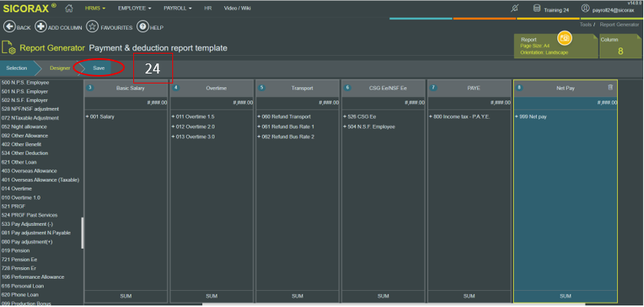Click the SICORAX logo
Screen dimensions: 644x307
click(x=30, y=8)
